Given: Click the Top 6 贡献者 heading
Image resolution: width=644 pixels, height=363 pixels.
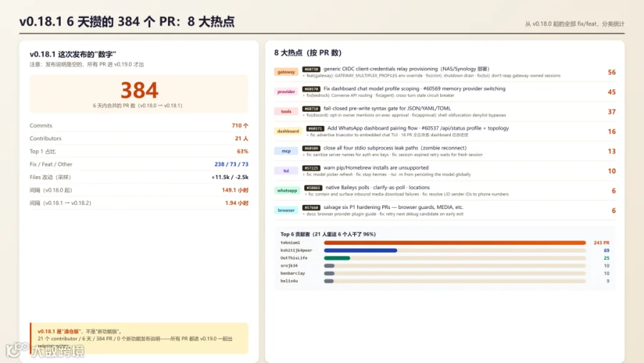Looking at the screenshot, I should 328,234.
